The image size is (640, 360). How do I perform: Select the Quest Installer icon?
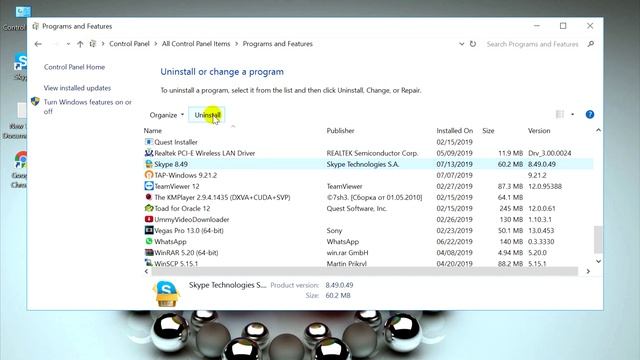(149, 142)
